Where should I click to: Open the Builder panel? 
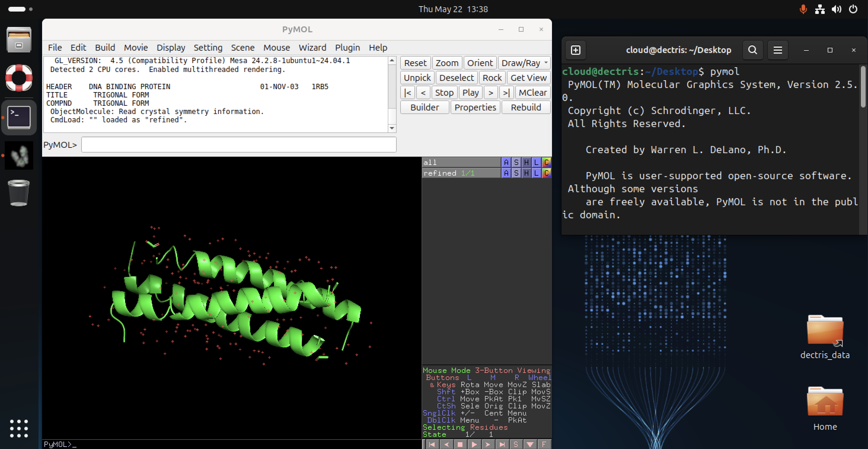425,108
